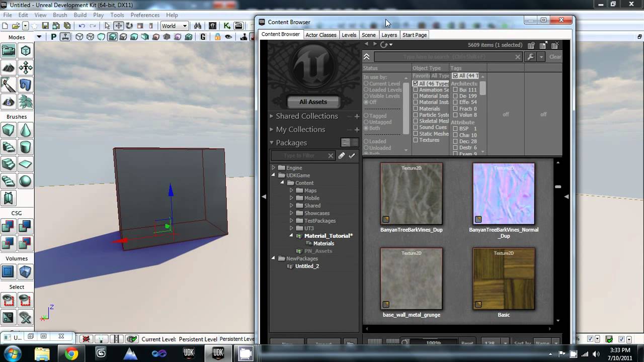This screenshot has width=644, height=362.
Task: Open Kismet with green K icon
Action: [227, 26]
